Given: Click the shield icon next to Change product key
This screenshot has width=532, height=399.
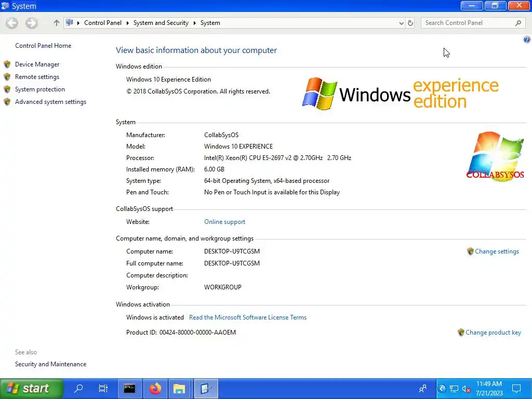Looking at the screenshot, I should point(461,332).
